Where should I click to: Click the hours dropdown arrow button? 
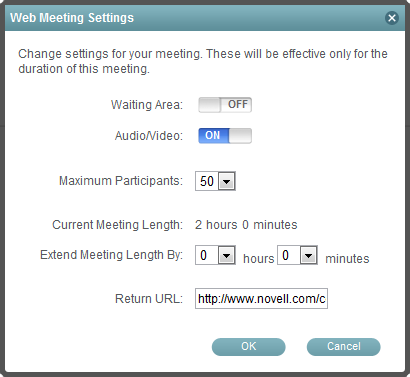tap(227, 256)
